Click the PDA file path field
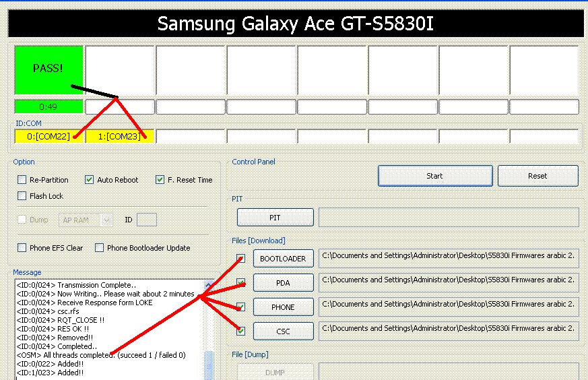 tap(449, 282)
